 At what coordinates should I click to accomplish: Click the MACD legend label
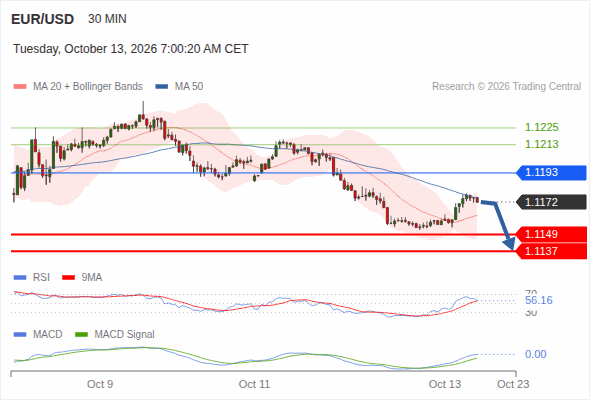pos(47,335)
